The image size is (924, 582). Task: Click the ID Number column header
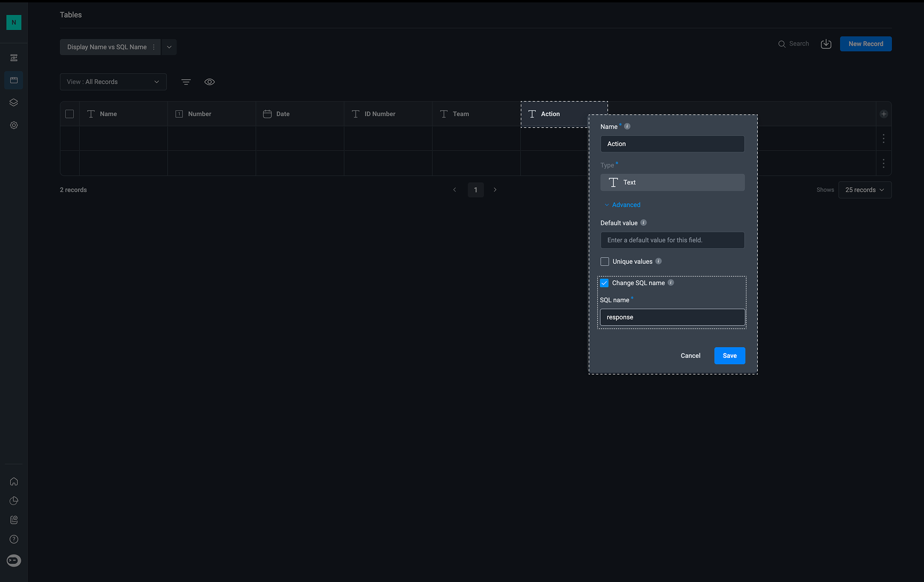388,114
